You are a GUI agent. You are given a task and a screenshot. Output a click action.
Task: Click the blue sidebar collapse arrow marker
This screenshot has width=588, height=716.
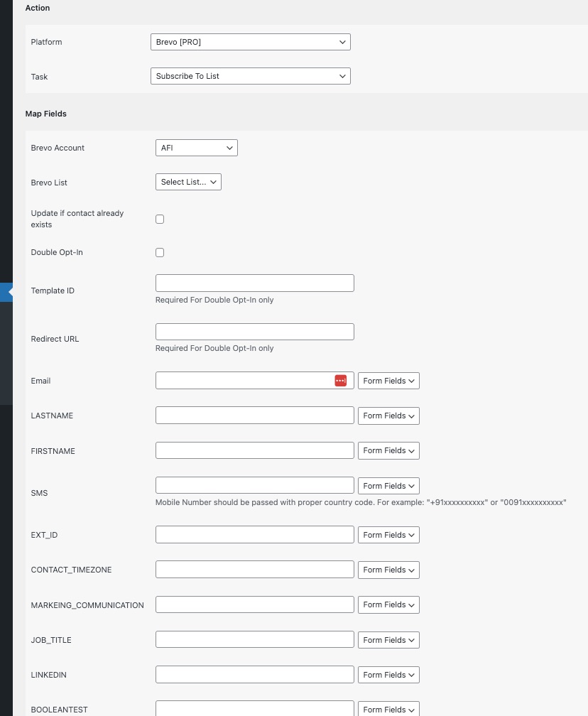tap(6, 292)
